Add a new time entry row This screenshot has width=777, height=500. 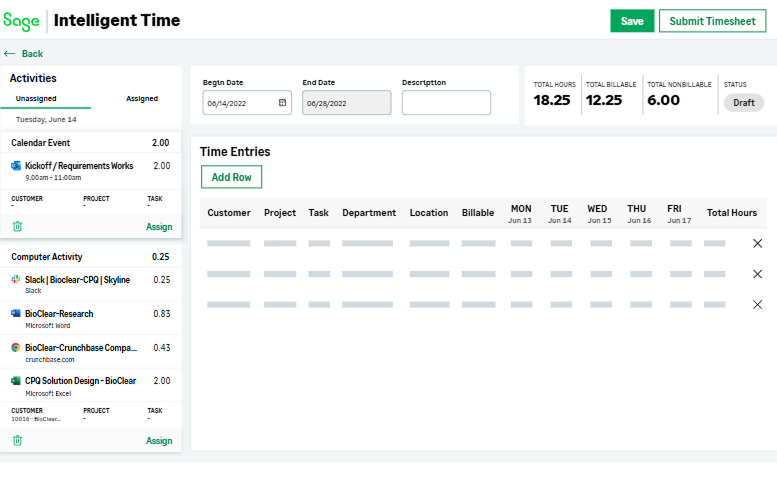(x=231, y=177)
